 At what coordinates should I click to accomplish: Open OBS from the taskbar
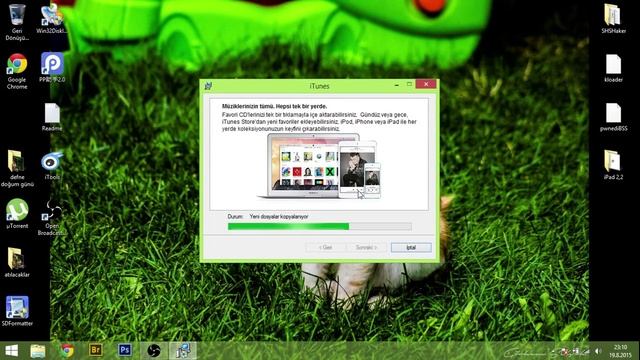[x=153, y=350]
